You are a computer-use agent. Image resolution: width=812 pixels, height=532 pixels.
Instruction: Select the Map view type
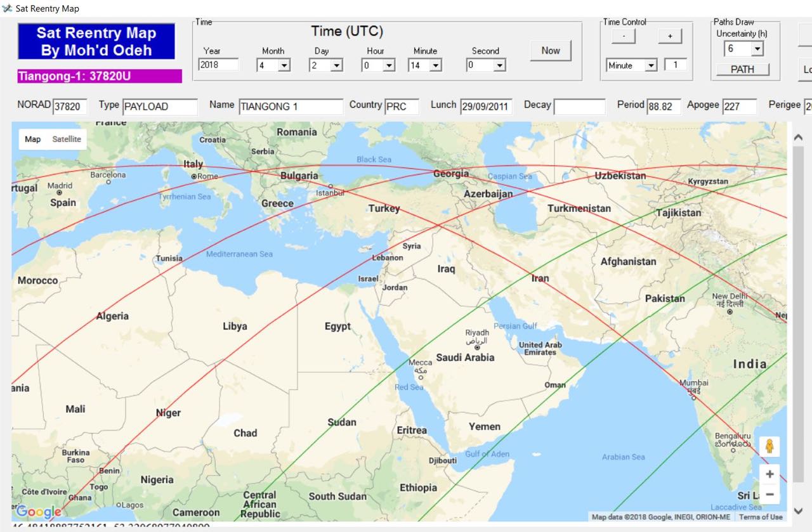pyautogui.click(x=33, y=139)
